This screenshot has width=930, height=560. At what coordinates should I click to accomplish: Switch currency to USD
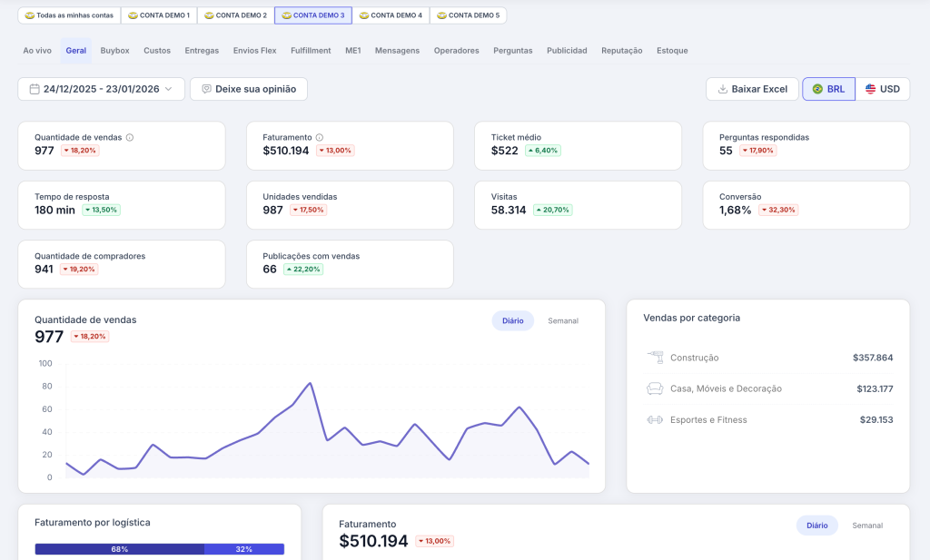[882, 89]
